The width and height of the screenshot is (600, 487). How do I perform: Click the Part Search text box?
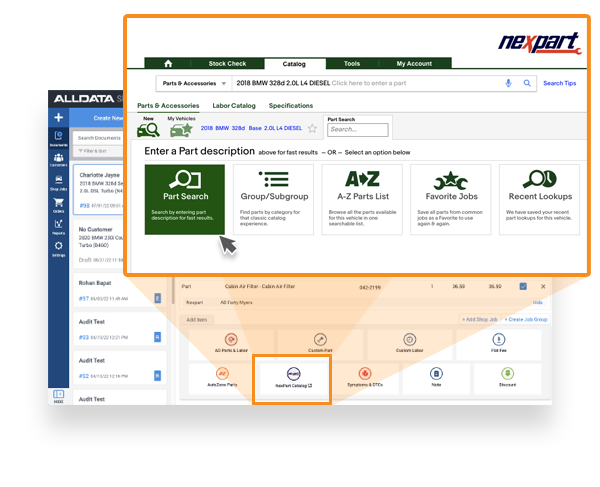tap(358, 130)
